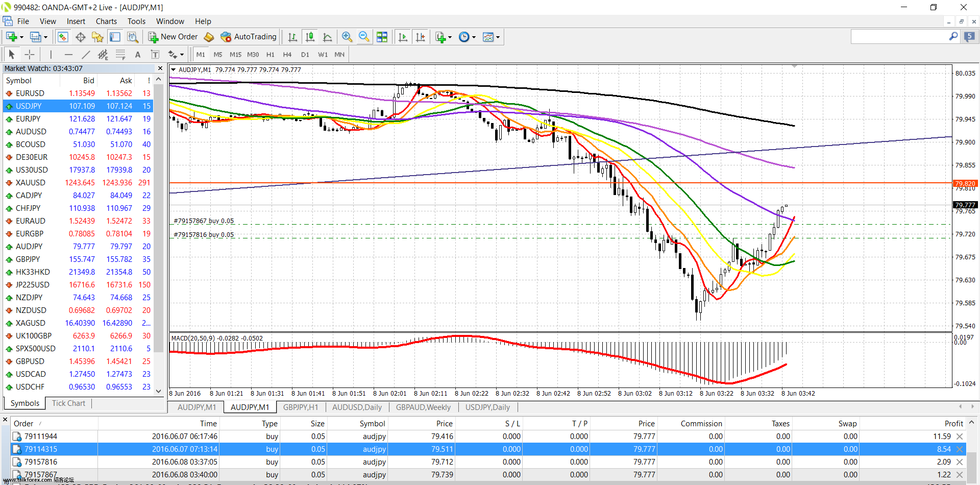Toggle the Market Watch panel icon

coord(63,37)
